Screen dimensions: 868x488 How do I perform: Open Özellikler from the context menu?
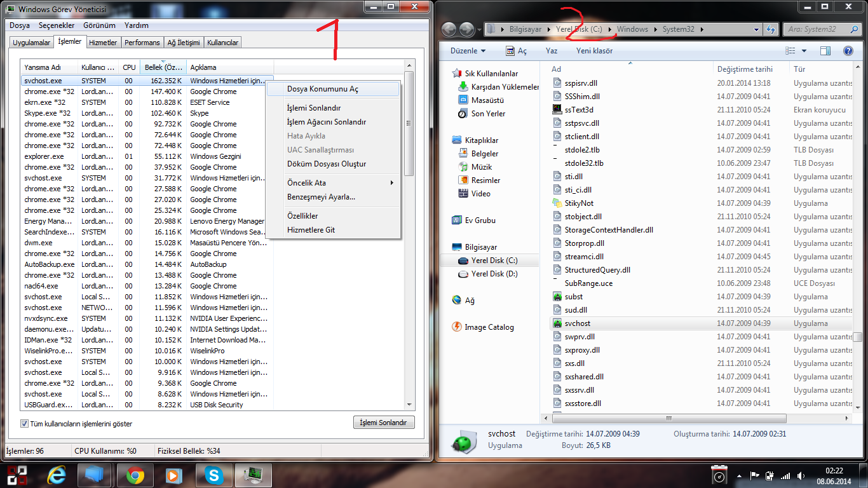pos(333,216)
